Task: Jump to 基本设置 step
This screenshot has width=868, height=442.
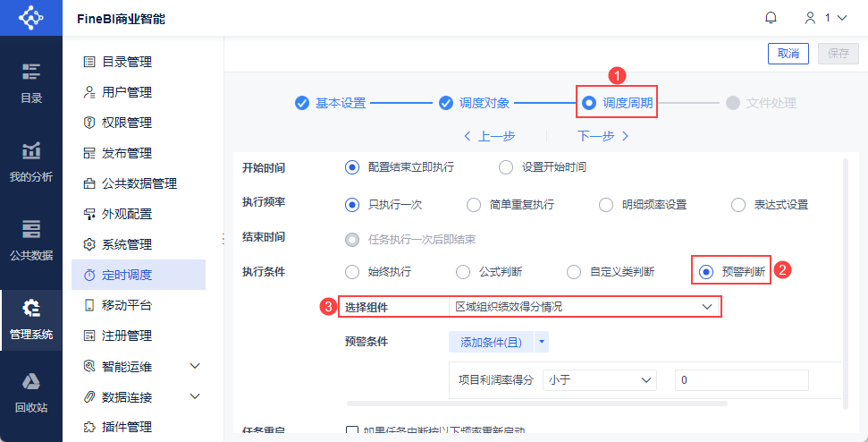Action: (x=331, y=103)
